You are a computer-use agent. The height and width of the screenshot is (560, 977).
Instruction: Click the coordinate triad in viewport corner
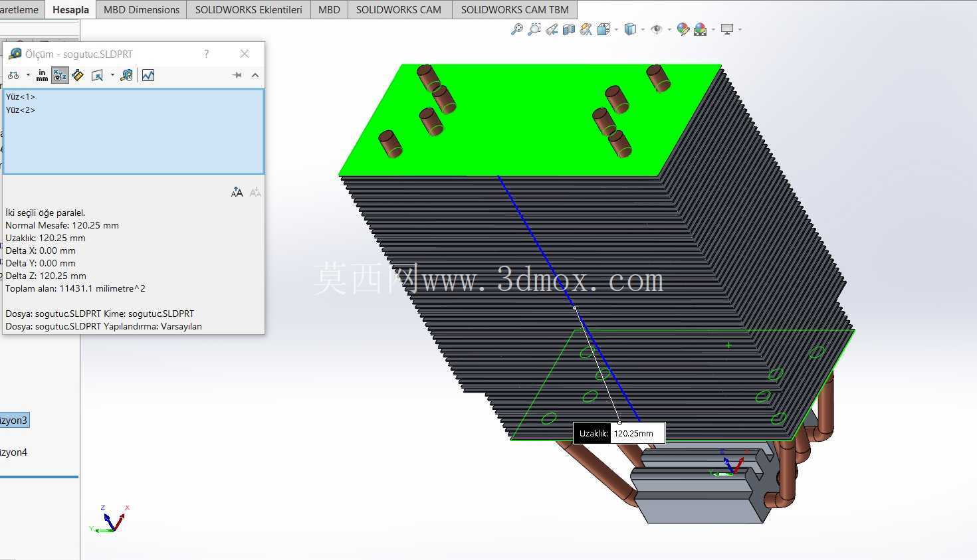tap(110, 519)
